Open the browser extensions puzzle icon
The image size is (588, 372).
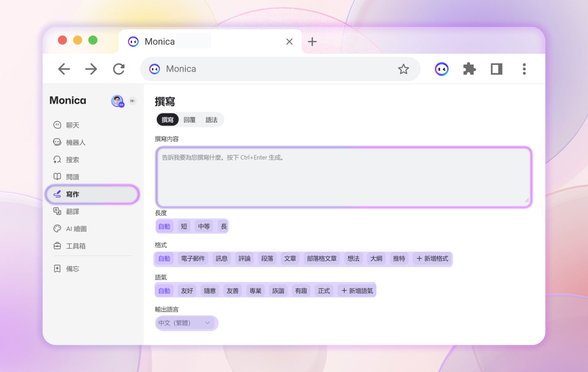469,69
